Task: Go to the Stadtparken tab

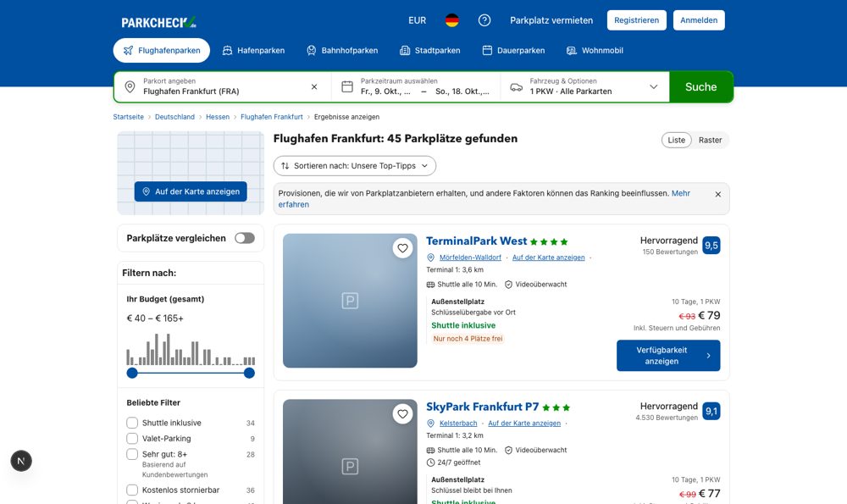Action: tap(430, 50)
